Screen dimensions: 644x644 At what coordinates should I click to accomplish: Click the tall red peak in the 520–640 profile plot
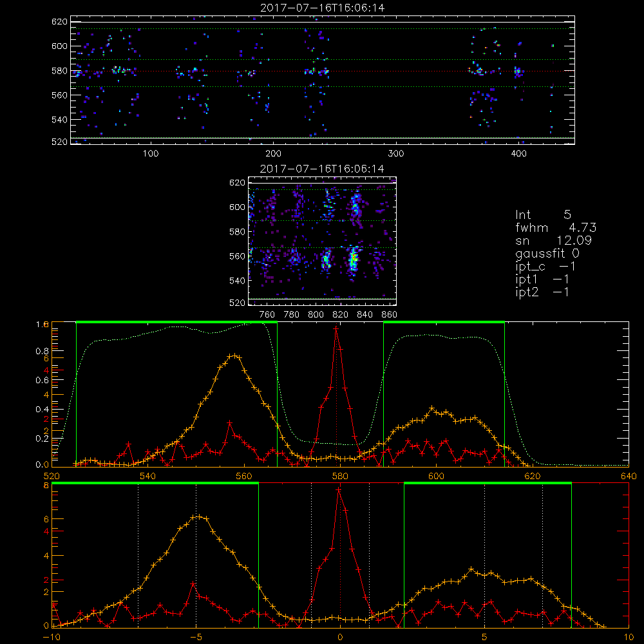336,328
